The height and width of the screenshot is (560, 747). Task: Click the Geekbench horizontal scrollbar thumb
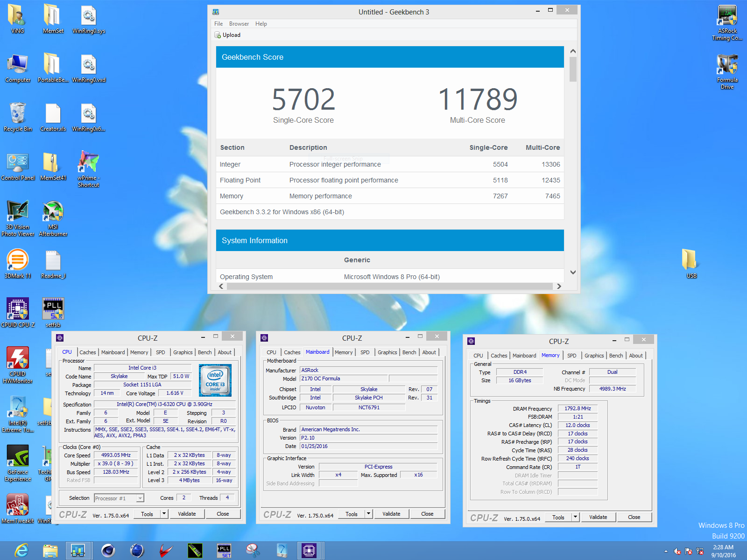point(389,286)
